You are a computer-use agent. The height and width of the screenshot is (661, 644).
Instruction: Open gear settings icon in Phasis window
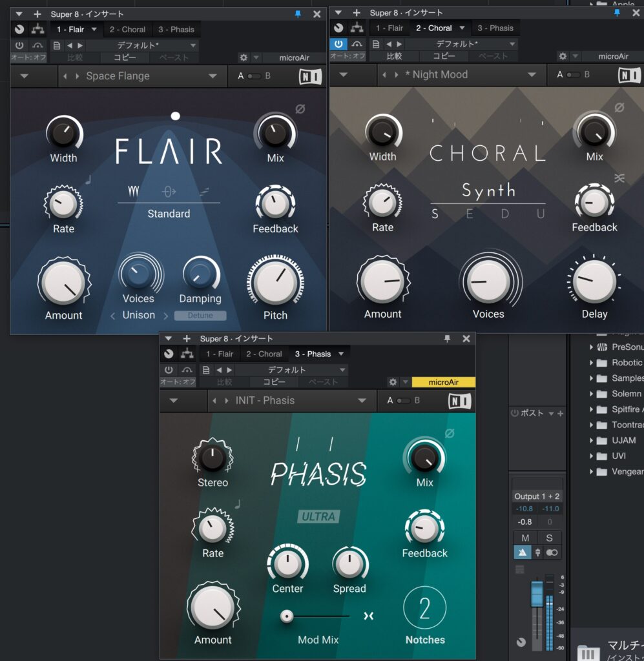[392, 382]
